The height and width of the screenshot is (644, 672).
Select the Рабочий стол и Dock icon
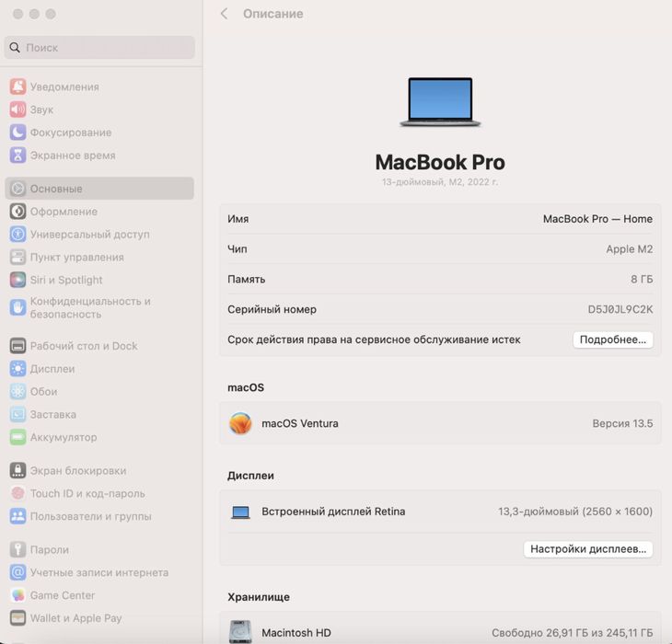(17, 346)
